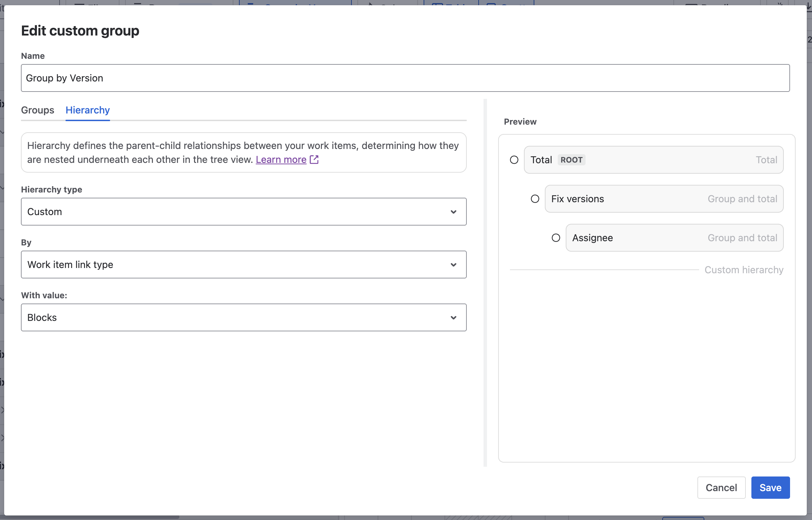
Task: Click the Custom value in Hierarchy type
Action: click(x=45, y=212)
